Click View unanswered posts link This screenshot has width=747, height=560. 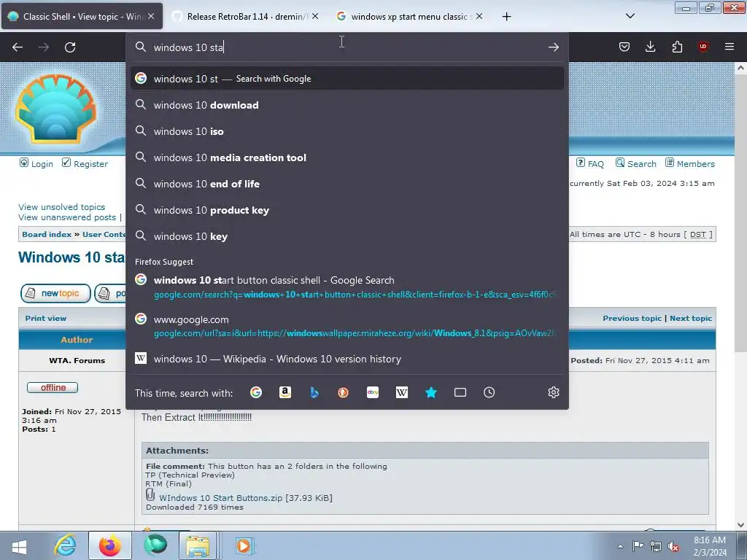pos(67,217)
